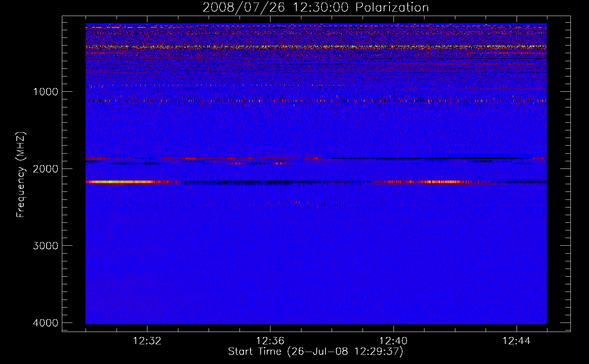
Task: Click the 12:36 time tick label
Action: pyautogui.click(x=270, y=341)
